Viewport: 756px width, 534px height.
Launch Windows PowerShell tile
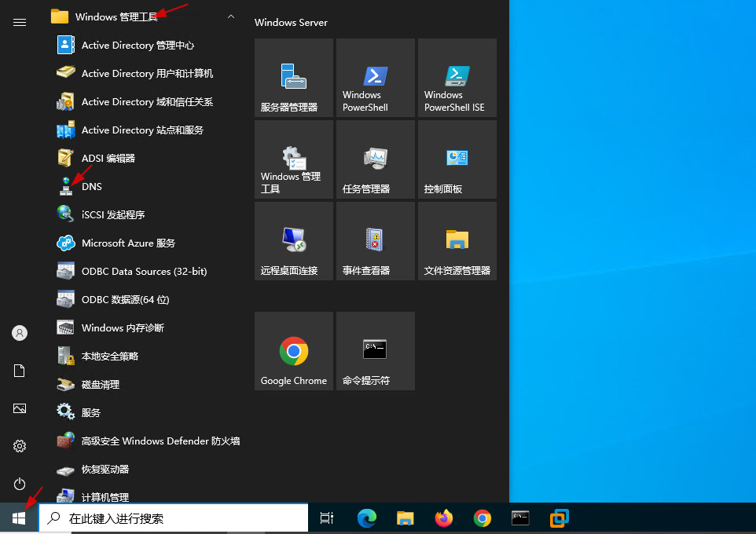(375, 78)
